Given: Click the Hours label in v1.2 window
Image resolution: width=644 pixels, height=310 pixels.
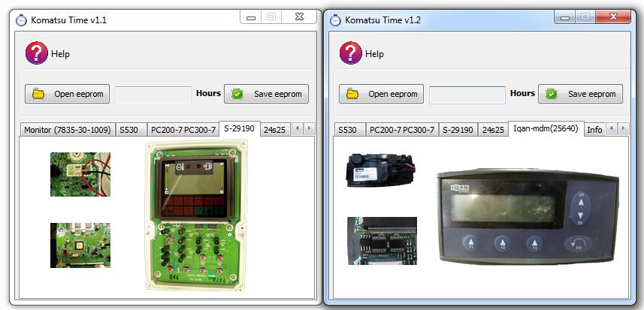Looking at the screenshot, I should pyautogui.click(x=522, y=93).
